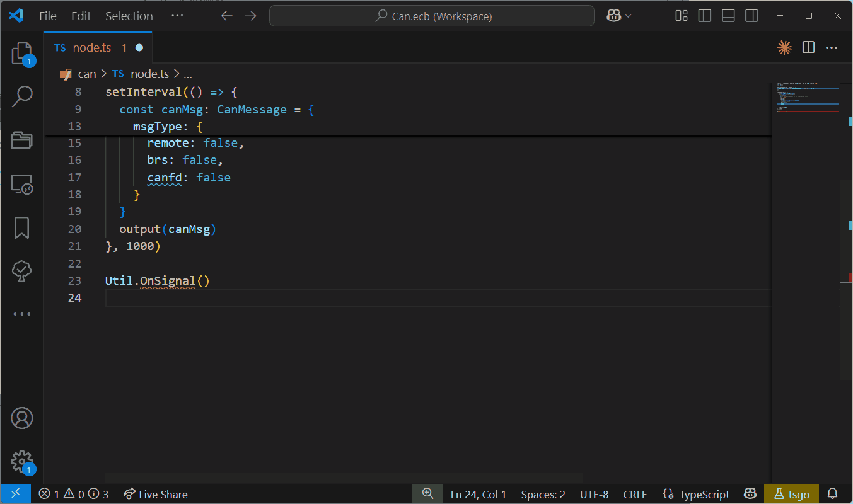Click line number 18 in gutter
853x504 pixels.
click(x=74, y=195)
